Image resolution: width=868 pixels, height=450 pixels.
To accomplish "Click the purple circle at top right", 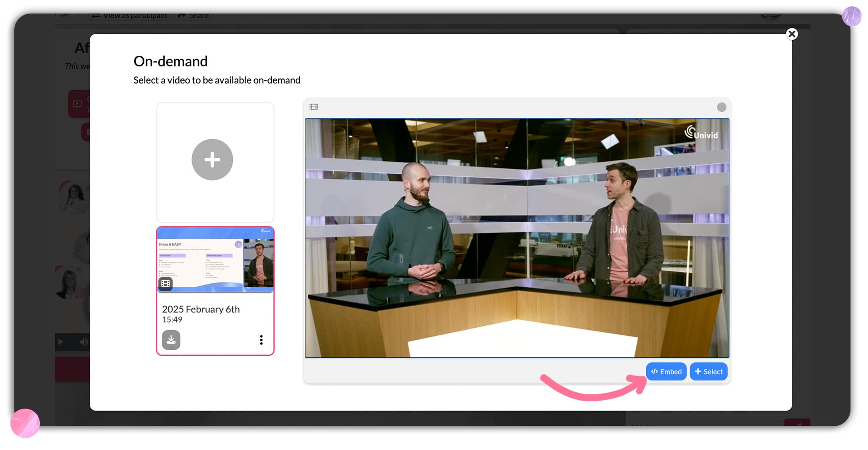I will (x=852, y=16).
